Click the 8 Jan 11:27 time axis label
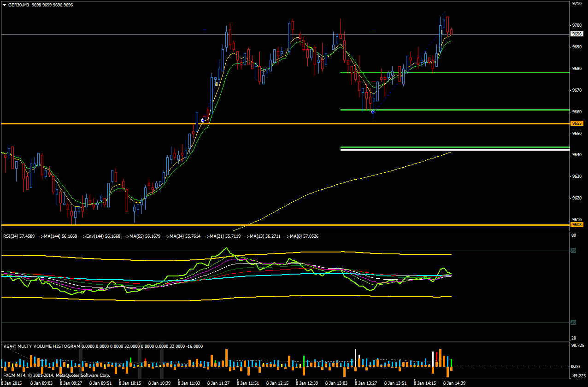The image size is (588, 387). coord(219,383)
